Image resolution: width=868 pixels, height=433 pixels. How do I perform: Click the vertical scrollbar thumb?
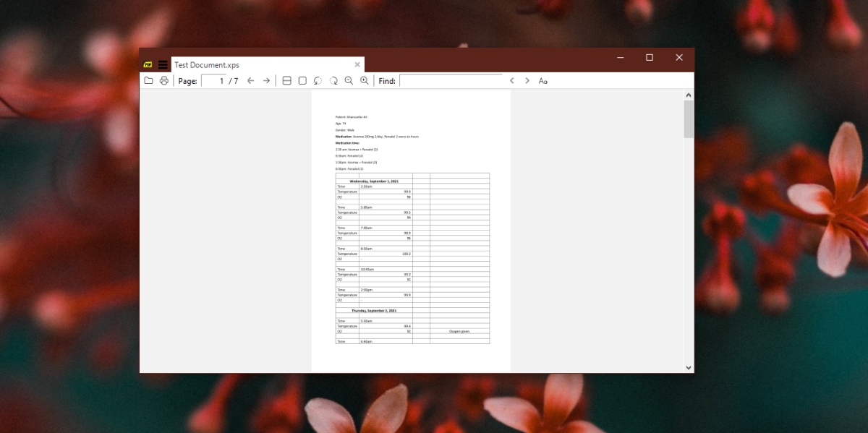pos(689,119)
